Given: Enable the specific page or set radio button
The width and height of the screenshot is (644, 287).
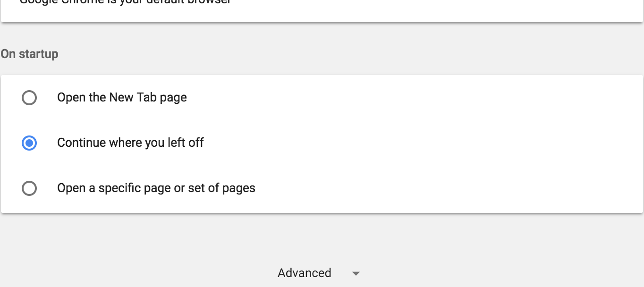Looking at the screenshot, I should click(29, 188).
